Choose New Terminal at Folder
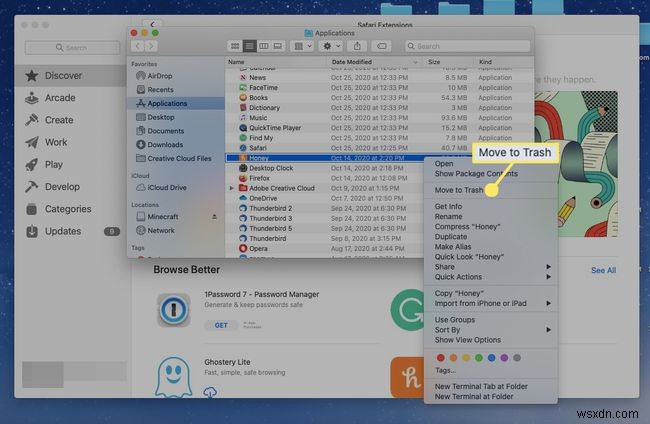This screenshot has width=650, height=424. (474, 396)
